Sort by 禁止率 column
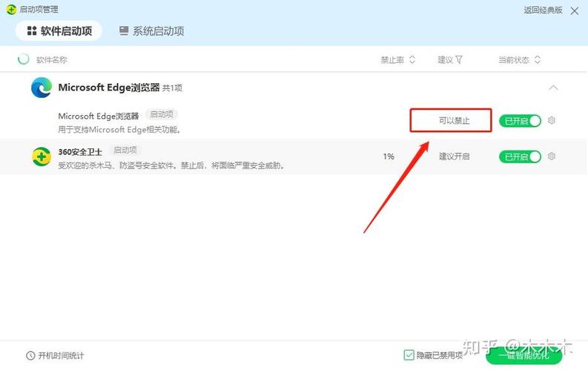 coord(398,59)
